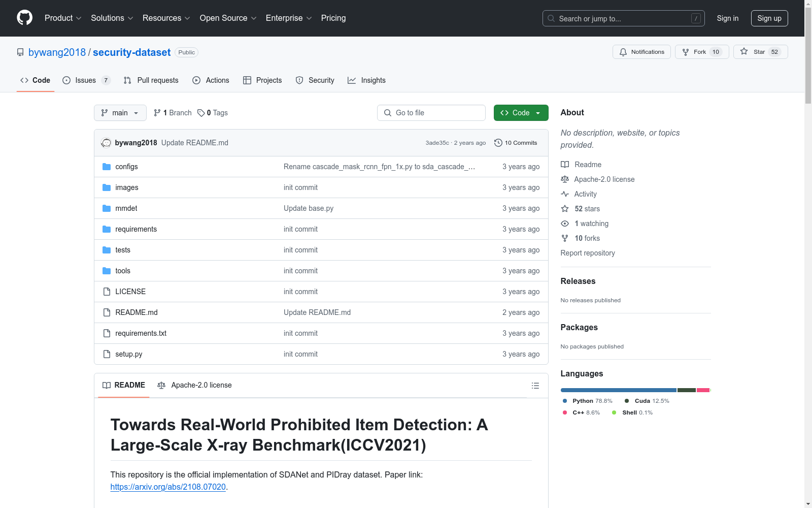The image size is (812, 508).
Task: Select the README tab
Action: coord(124,385)
